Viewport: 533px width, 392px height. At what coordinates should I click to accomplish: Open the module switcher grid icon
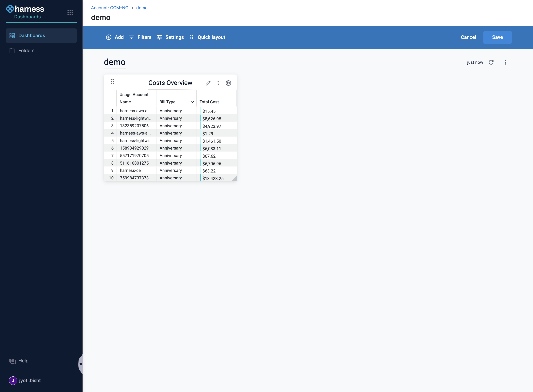pyautogui.click(x=70, y=13)
